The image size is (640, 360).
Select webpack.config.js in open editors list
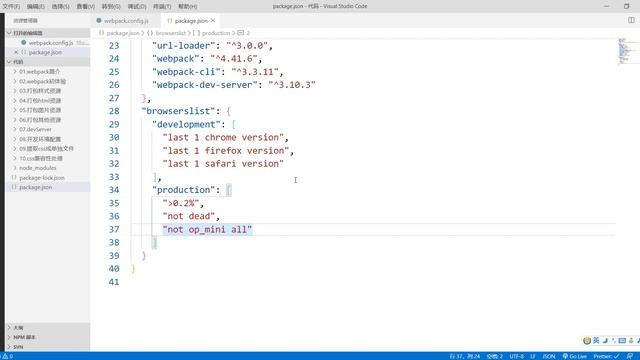pos(48,42)
